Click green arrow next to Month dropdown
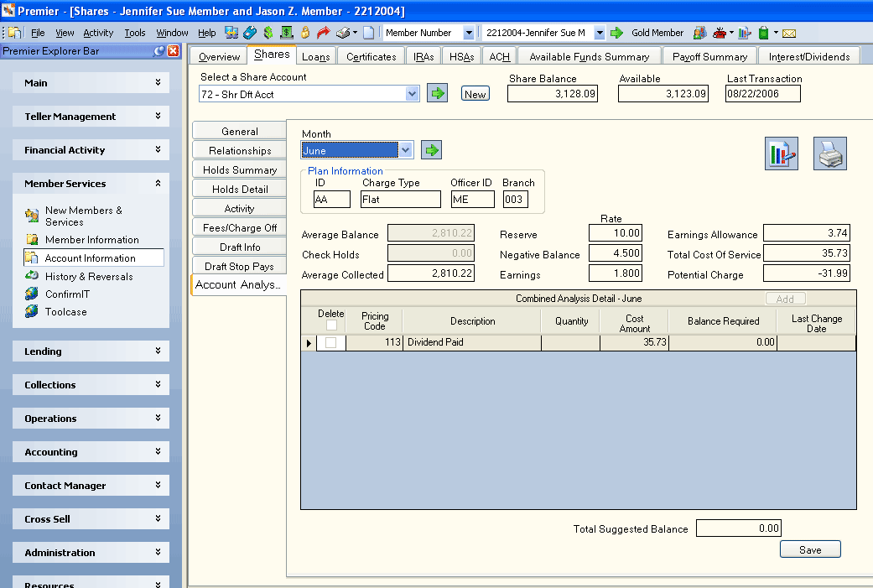Image resolution: width=873 pixels, height=588 pixels. tap(432, 150)
